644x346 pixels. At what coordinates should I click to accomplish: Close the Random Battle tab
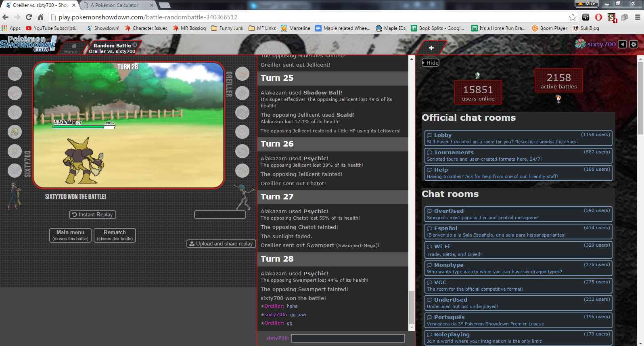pos(135,45)
